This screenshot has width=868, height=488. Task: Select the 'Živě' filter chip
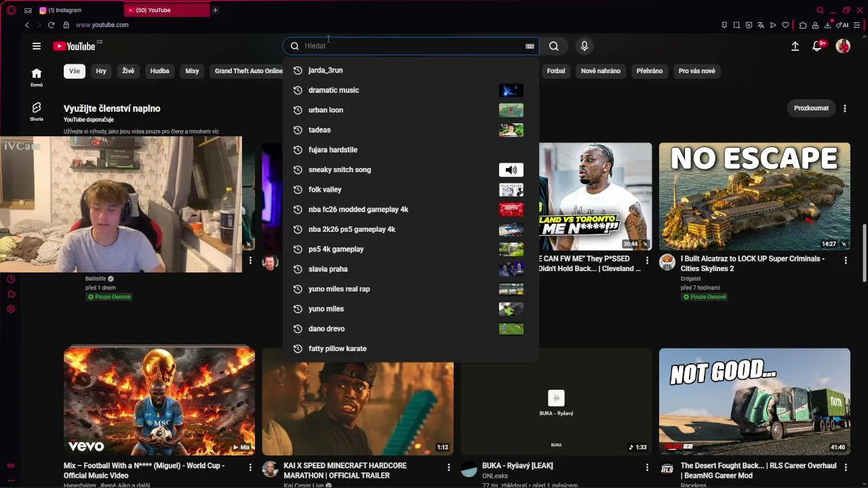coord(128,71)
